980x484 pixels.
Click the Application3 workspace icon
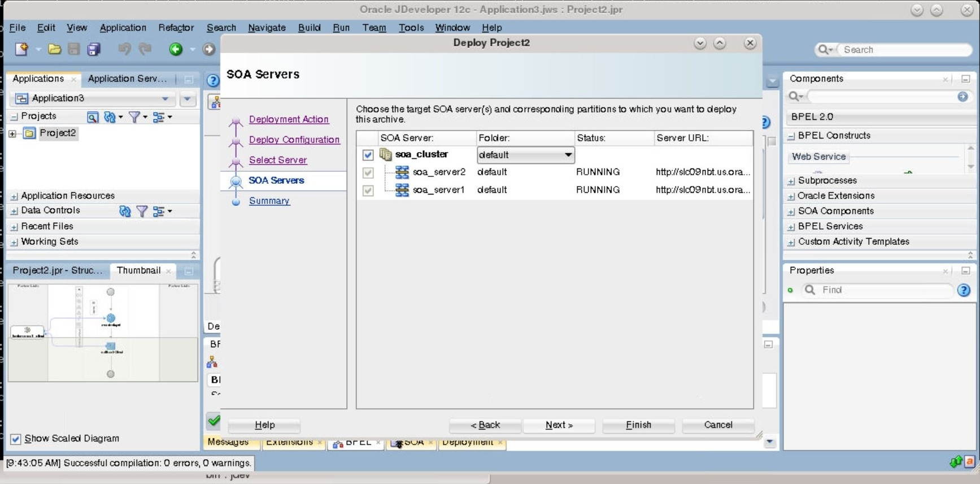pyautogui.click(x=21, y=98)
